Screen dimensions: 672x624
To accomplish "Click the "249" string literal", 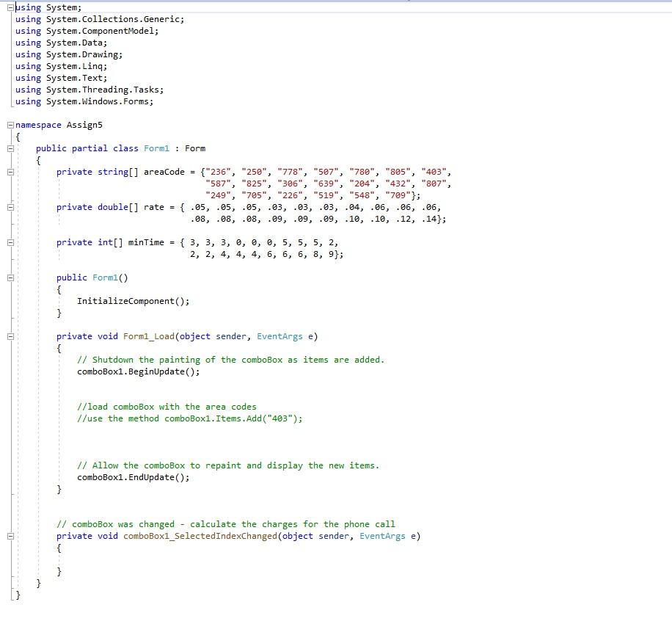I will [218, 195].
